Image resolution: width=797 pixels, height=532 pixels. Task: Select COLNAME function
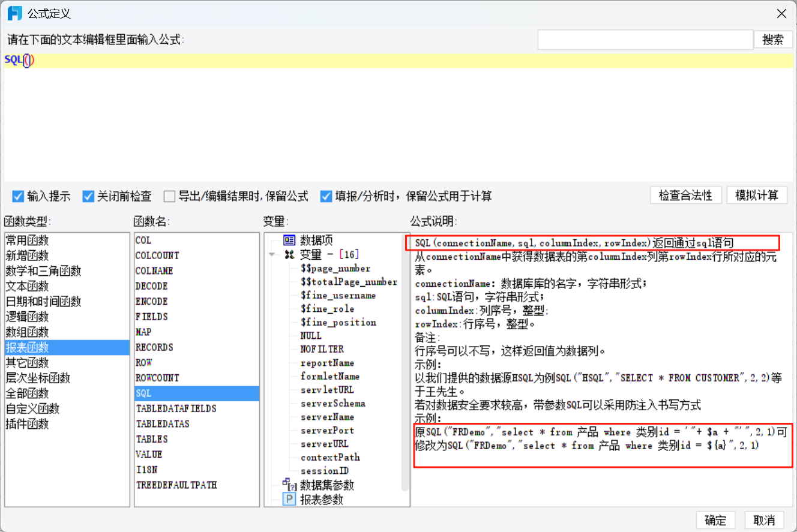[197, 271]
